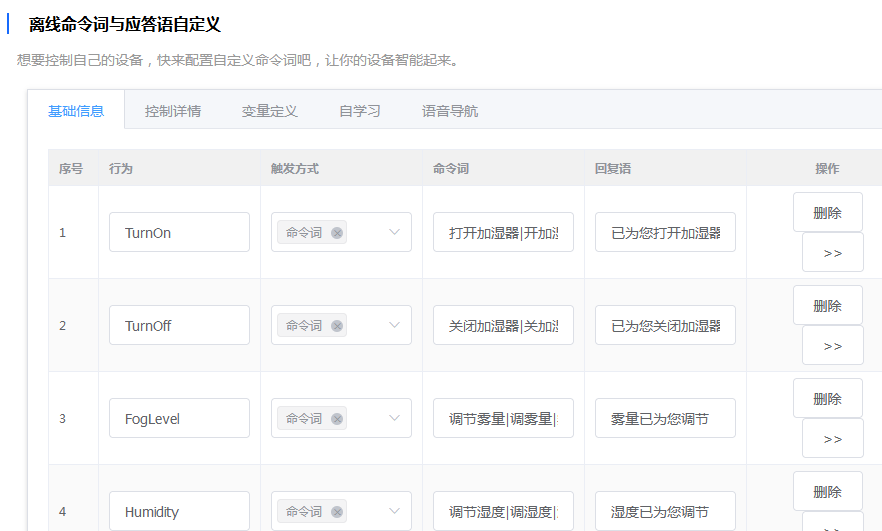Screen dimensions: 882x531
Task: Click the >> button in TurnOn row
Action: pyautogui.click(x=832, y=253)
